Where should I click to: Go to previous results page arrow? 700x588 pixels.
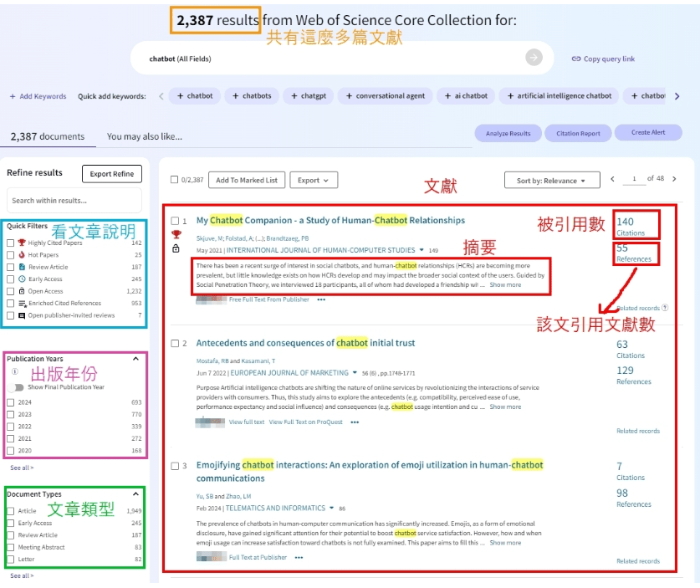[x=612, y=179]
